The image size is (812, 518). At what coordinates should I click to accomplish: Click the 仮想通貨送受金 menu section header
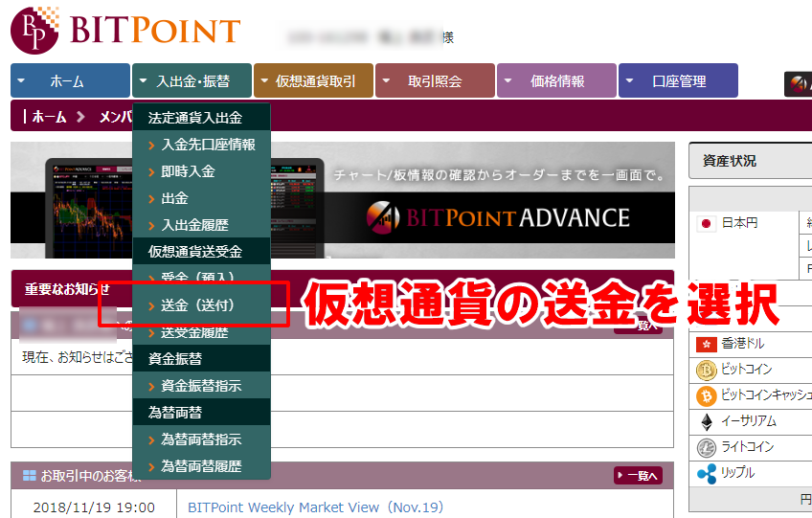201,252
